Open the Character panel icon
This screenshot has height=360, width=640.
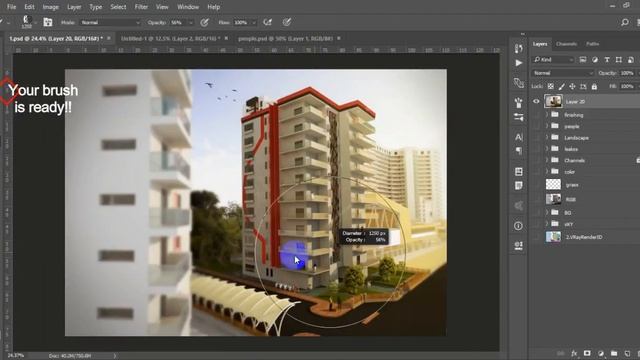[518, 137]
